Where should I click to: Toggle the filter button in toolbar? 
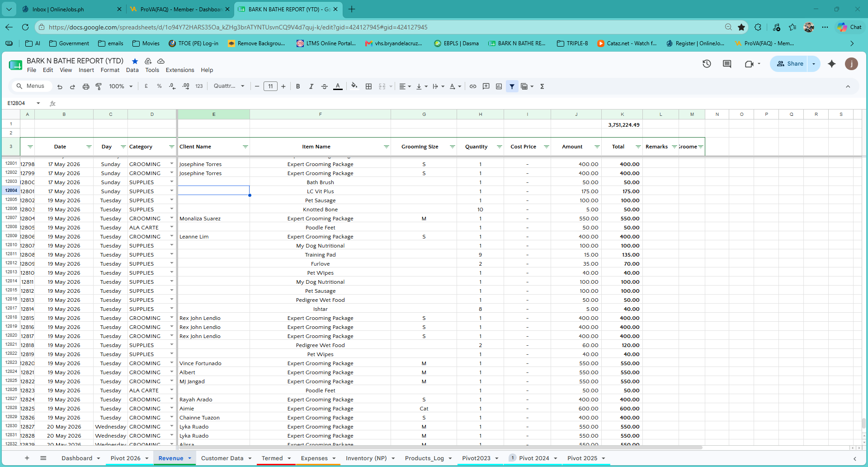[x=512, y=86]
